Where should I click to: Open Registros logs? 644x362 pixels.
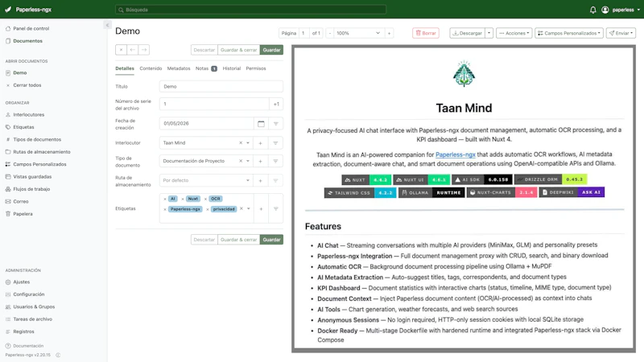(x=19, y=331)
